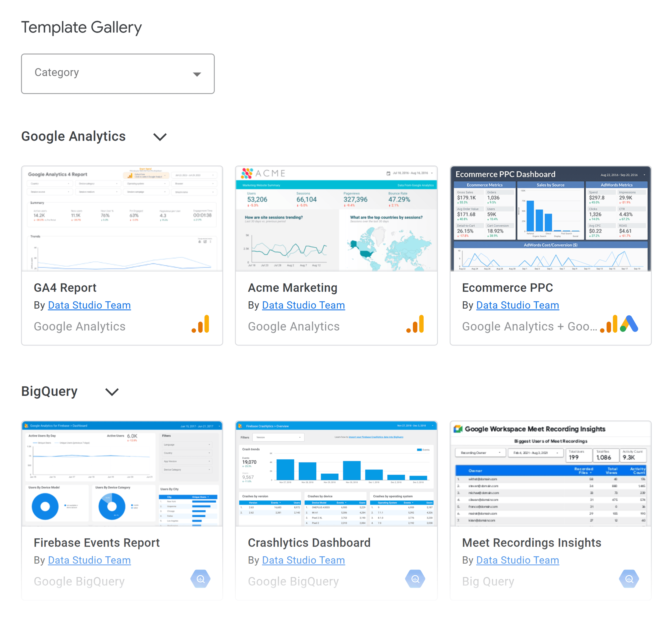Open the Meet Recording Insights thumbnail
Viewport: 672px width, 620px height.
551,473
